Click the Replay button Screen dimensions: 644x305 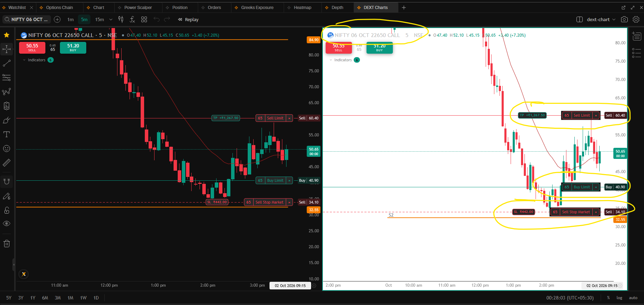188,19
